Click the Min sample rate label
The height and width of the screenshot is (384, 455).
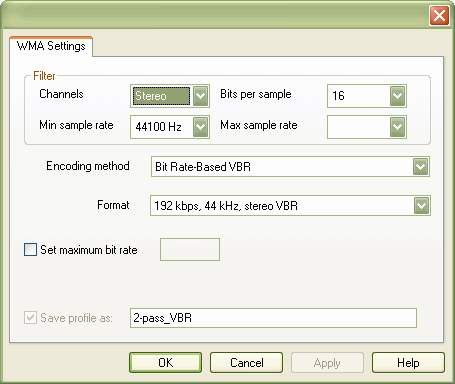click(x=76, y=125)
